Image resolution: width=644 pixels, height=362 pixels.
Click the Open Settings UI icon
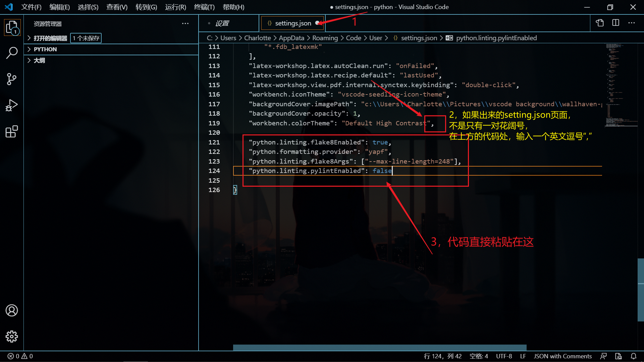click(600, 23)
